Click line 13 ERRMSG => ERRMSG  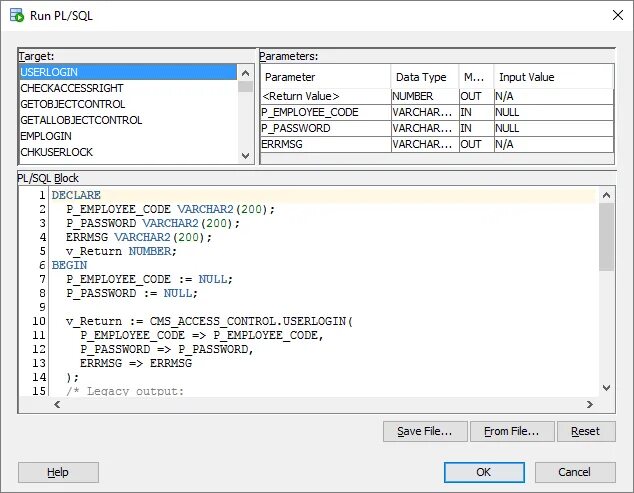click(136, 363)
